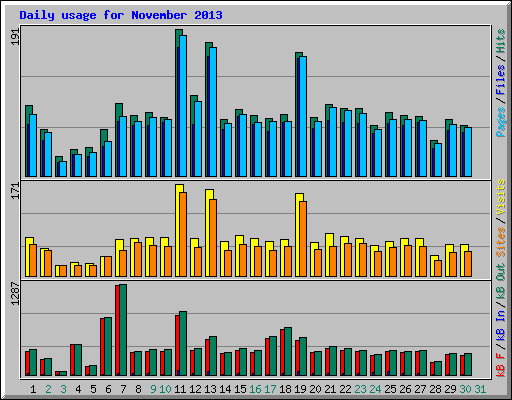Click the 191 axis value label
The image size is (512, 400).
[x=15, y=37]
